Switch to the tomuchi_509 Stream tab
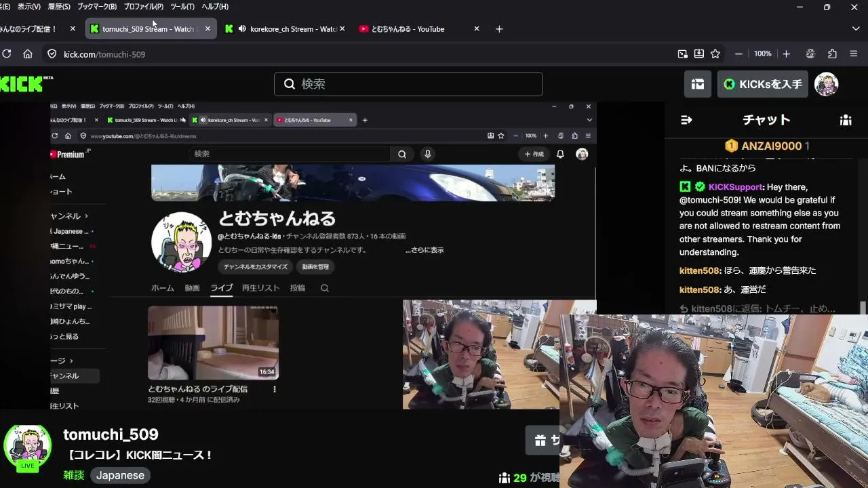Screen dimensions: 868x488 click(151, 28)
